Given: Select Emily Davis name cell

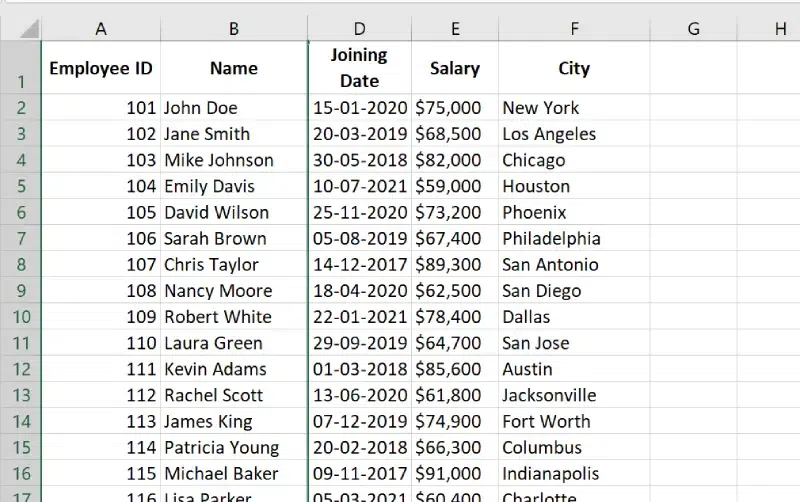Looking at the screenshot, I should [x=234, y=186].
